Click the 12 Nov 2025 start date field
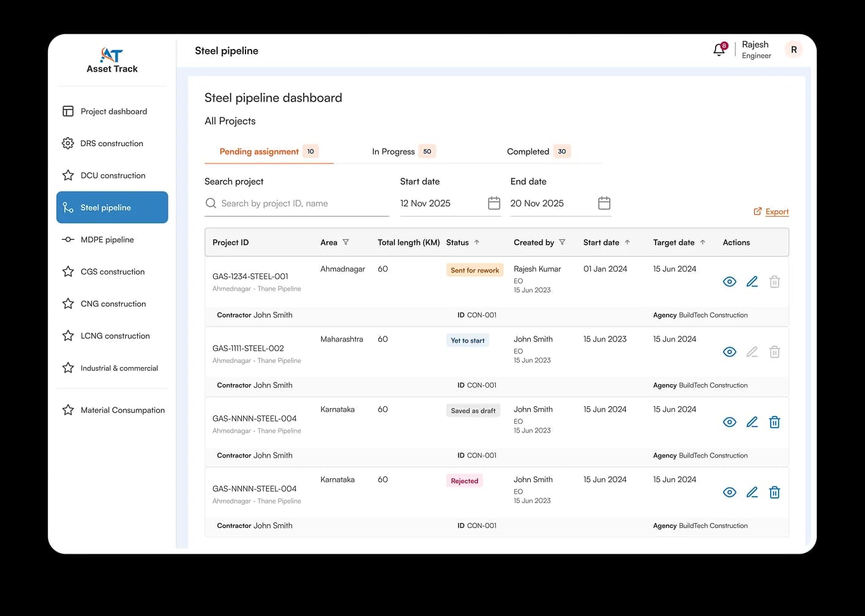Screen dimensions: 865x616 [x=451, y=203]
